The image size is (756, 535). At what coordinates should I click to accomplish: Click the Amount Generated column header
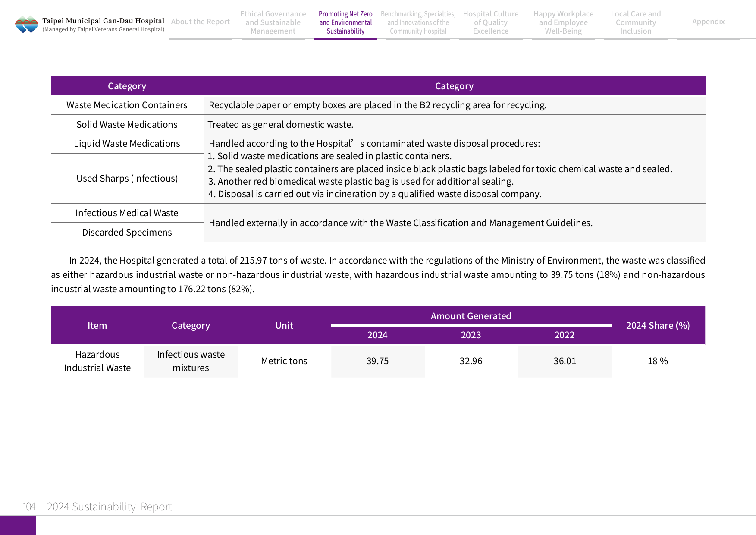pos(471,316)
